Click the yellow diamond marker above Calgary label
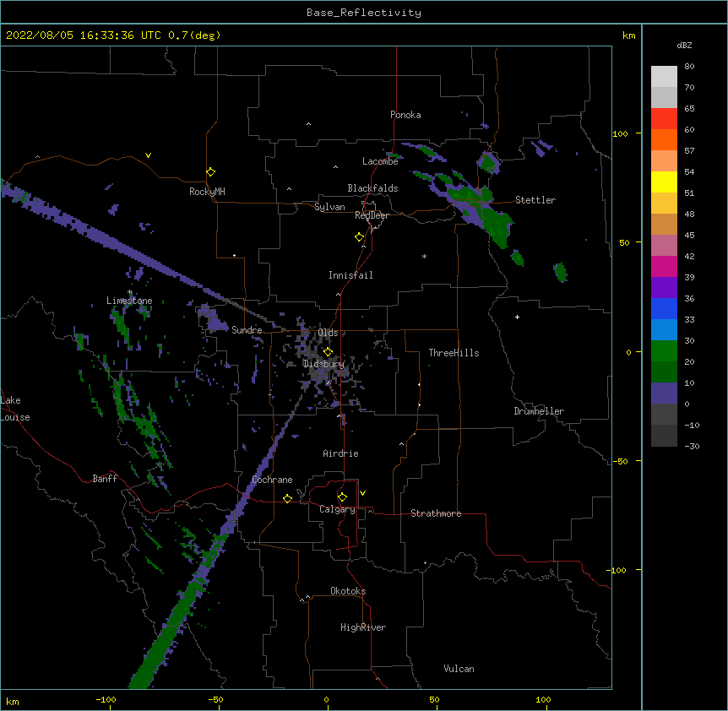 (342, 497)
